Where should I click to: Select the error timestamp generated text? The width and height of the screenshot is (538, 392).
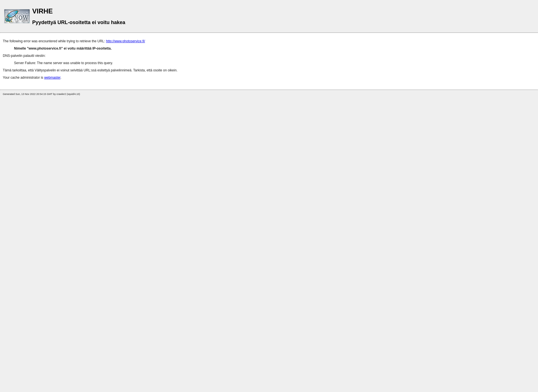tap(41, 94)
